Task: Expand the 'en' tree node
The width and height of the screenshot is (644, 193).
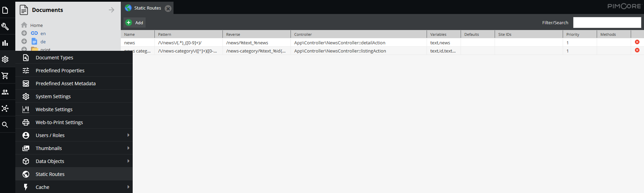Action: pos(24,33)
